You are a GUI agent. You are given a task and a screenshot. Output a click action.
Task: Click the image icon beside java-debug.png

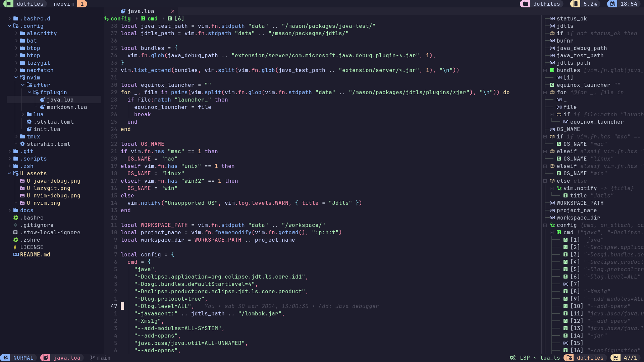coord(22,181)
